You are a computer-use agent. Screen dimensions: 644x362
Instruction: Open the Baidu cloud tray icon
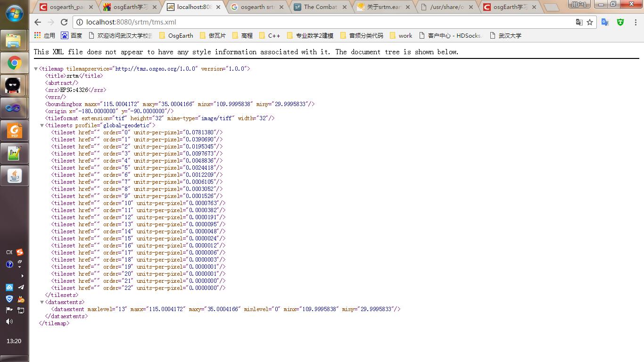click(x=9, y=287)
